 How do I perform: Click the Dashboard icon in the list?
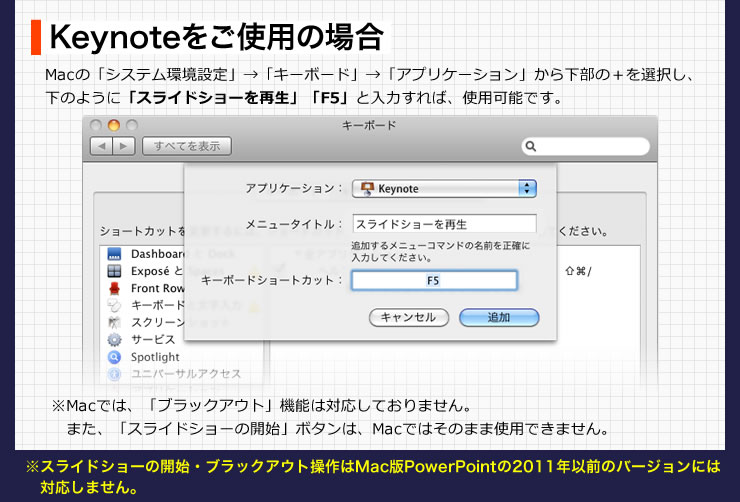click(x=114, y=254)
